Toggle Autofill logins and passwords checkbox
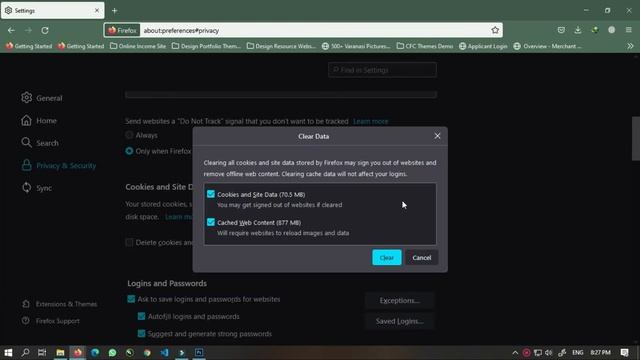 141,316
